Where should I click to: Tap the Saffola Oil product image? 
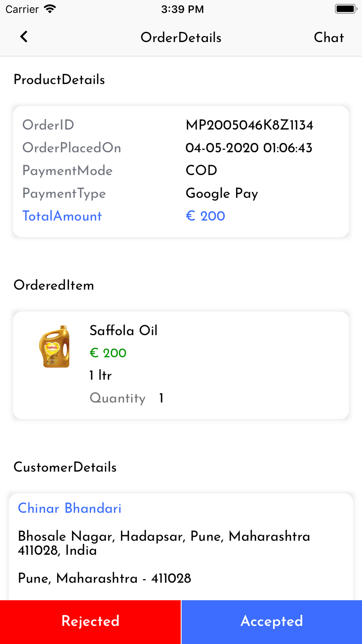point(54,347)
